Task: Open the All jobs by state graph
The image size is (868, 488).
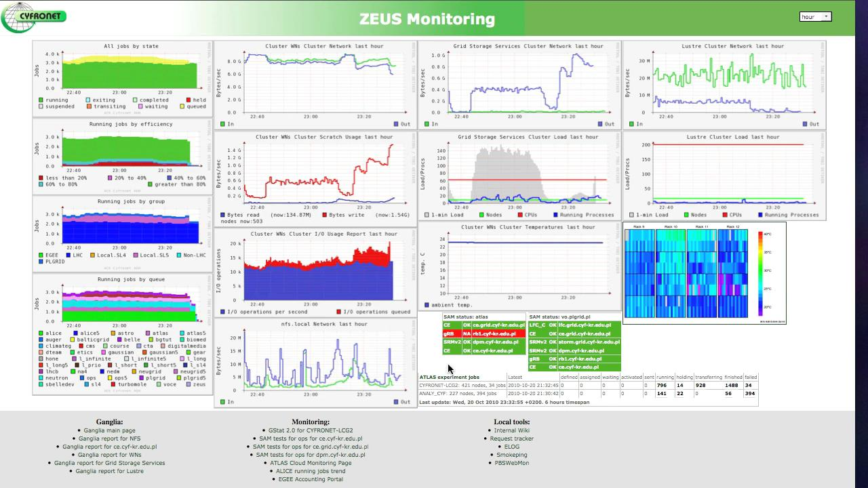Action: 122,79
